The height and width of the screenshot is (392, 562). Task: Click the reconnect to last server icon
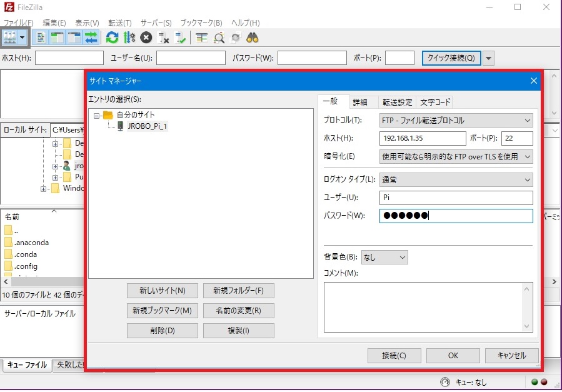pos(180,38)
